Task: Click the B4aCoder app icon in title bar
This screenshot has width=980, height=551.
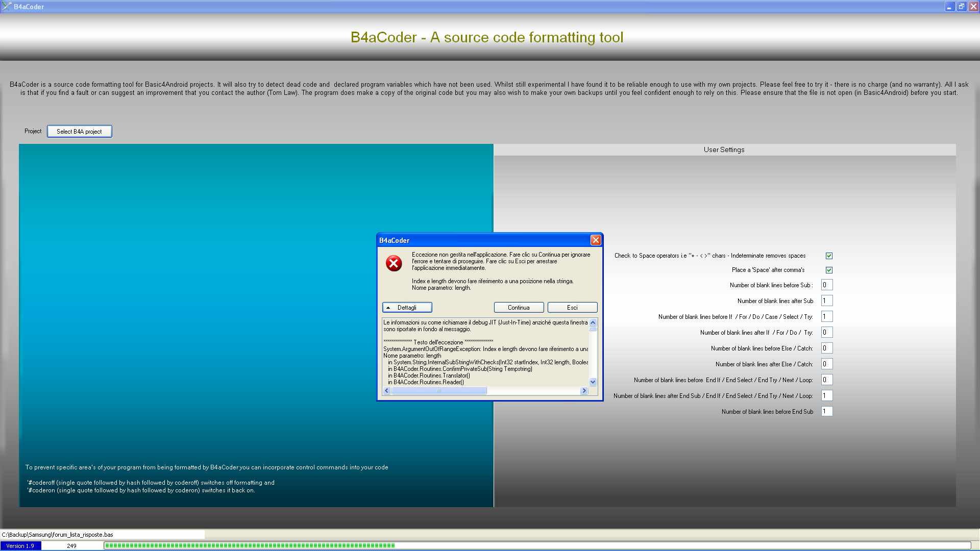Action: click(7, 7)
